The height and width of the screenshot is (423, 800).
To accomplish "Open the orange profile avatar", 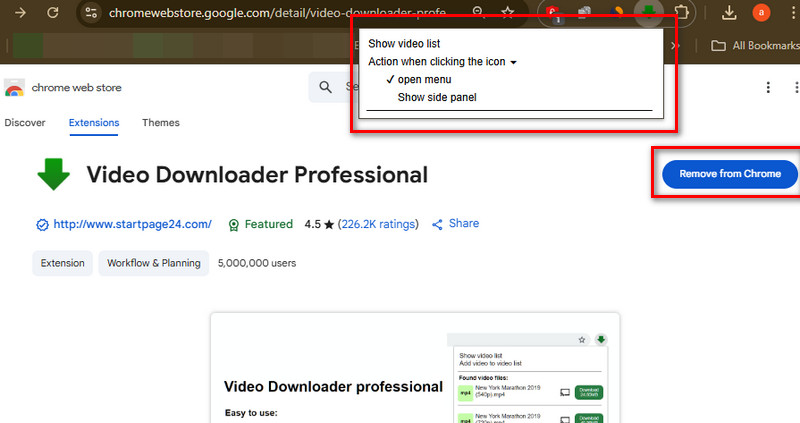I will point(761,13).
